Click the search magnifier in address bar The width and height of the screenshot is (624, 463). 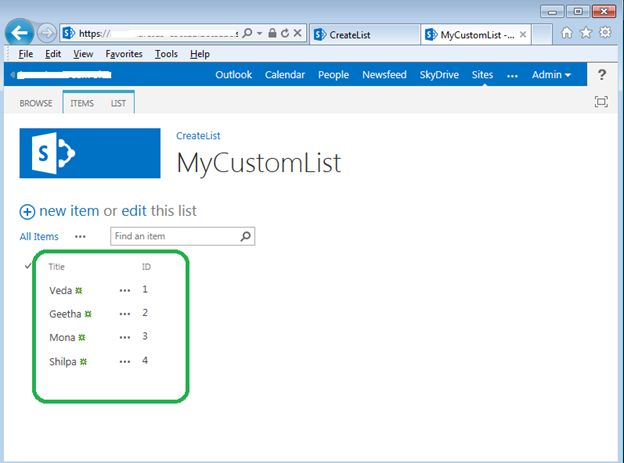pyautogui.click(x=247, y=33)
